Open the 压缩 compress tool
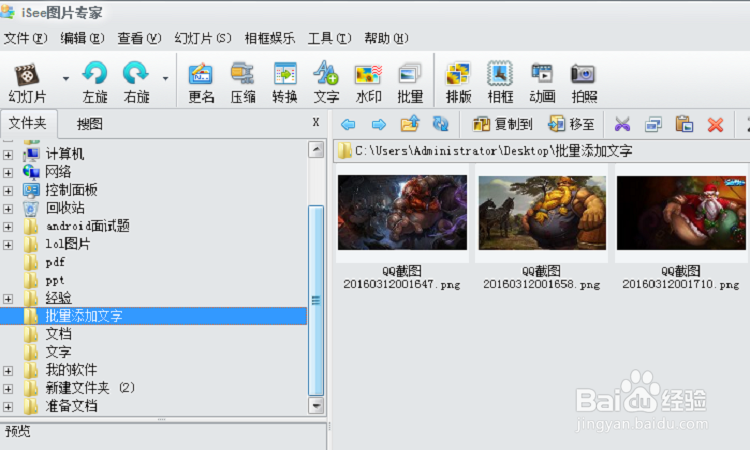The image size is (750, 450). [243, 82]
